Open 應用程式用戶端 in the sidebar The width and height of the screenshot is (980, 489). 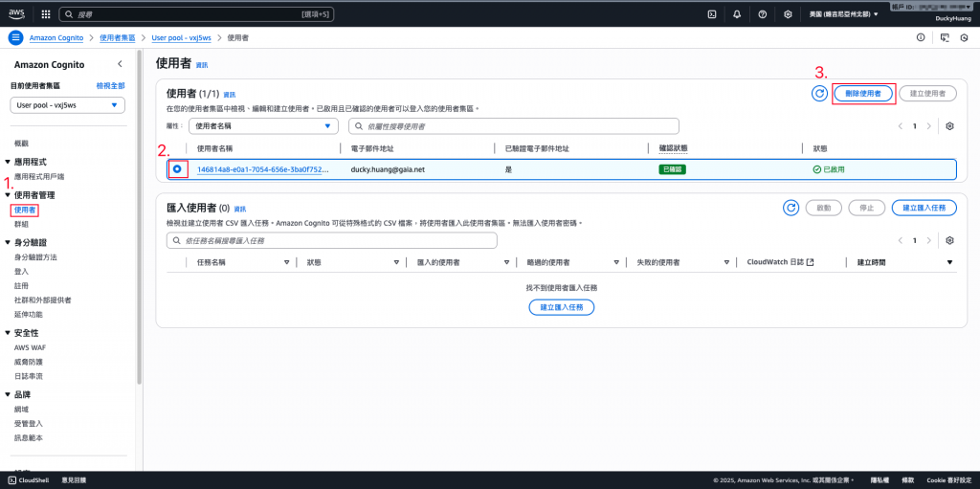(x=38, y=176)
